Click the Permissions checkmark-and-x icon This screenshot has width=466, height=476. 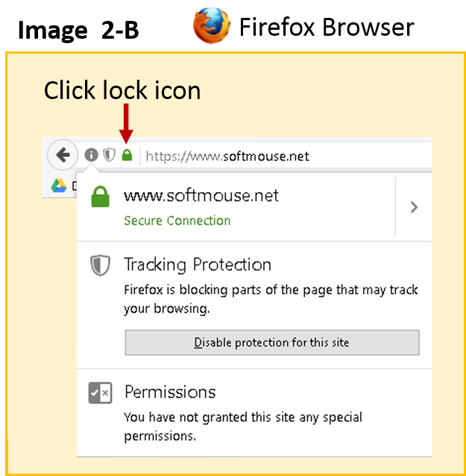coord(100,393)
